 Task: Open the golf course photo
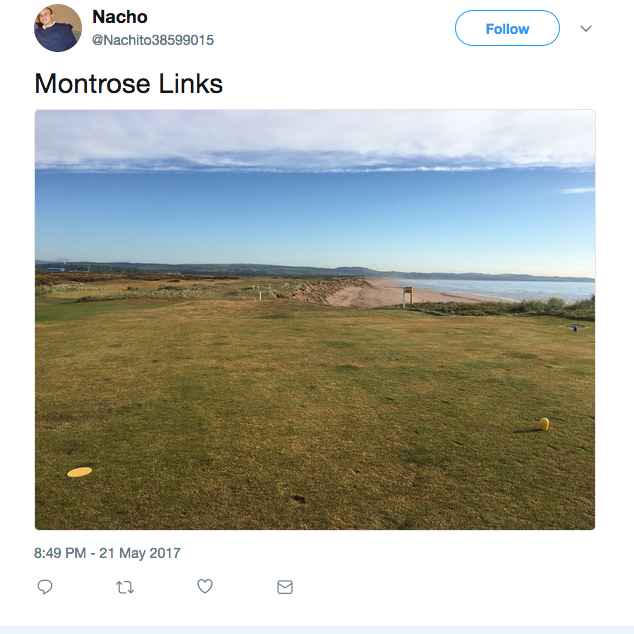click(315, 319)
